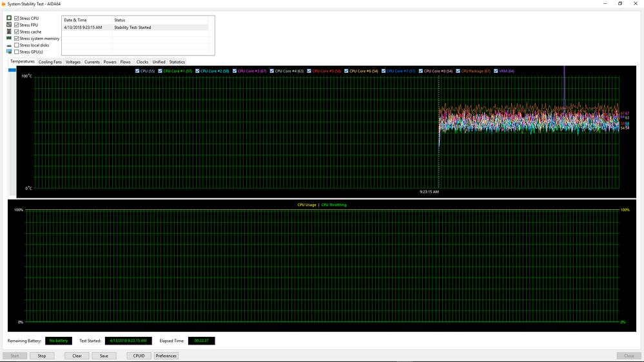Click the Date & Time column header

[87, 20]
